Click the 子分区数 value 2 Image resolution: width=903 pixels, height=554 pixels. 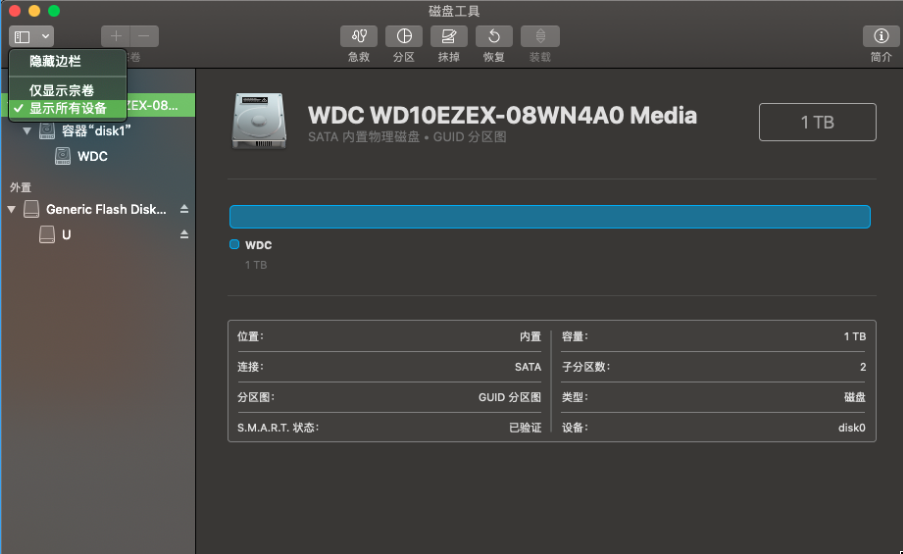pos(863,367)
